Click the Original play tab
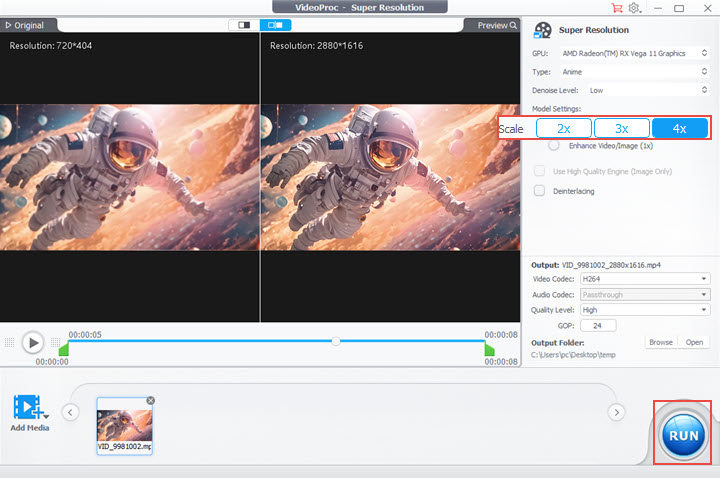Screen dimensions: 720x478 pos(25,25)
